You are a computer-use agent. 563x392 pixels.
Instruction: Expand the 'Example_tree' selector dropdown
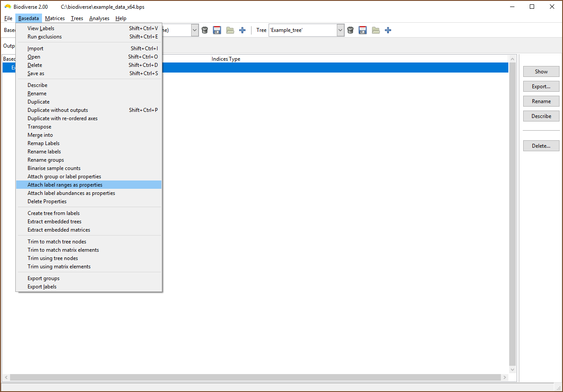(340, 30)
